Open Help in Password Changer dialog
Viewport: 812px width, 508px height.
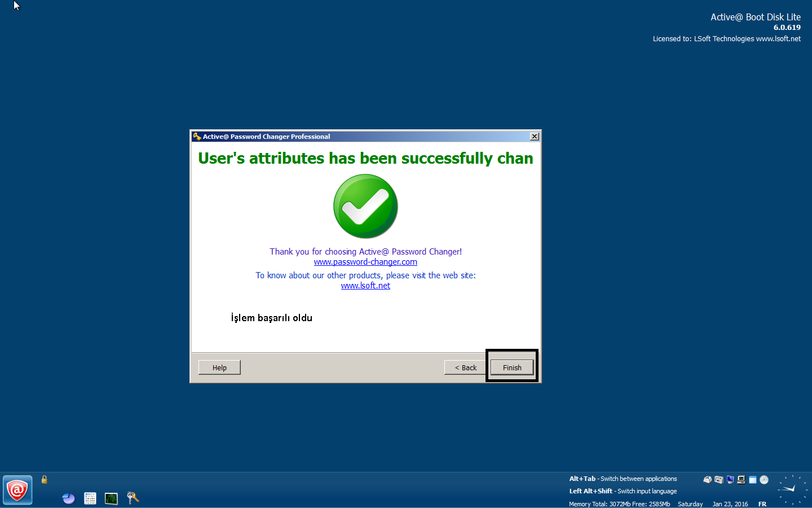pyautogui.click(x=219, y=367)
